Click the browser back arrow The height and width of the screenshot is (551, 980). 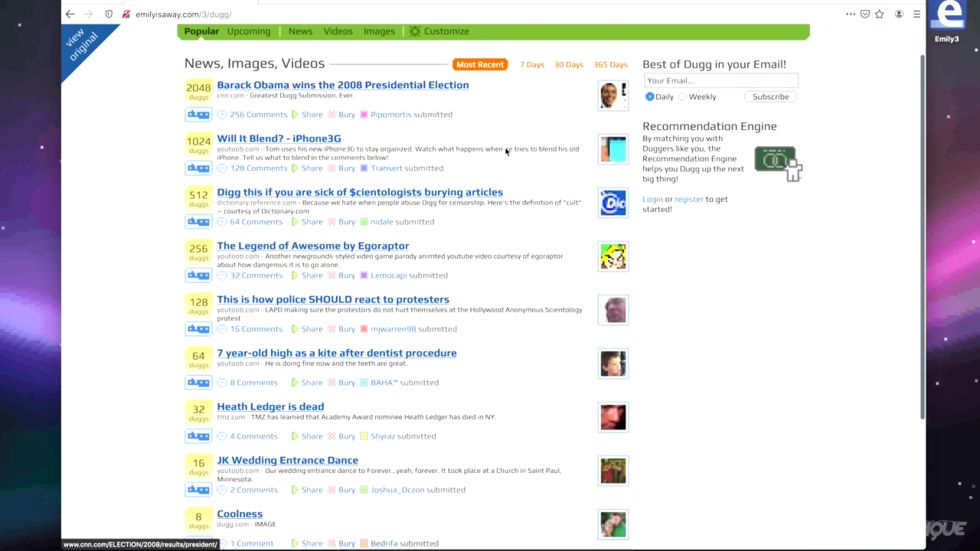[70, 14]
